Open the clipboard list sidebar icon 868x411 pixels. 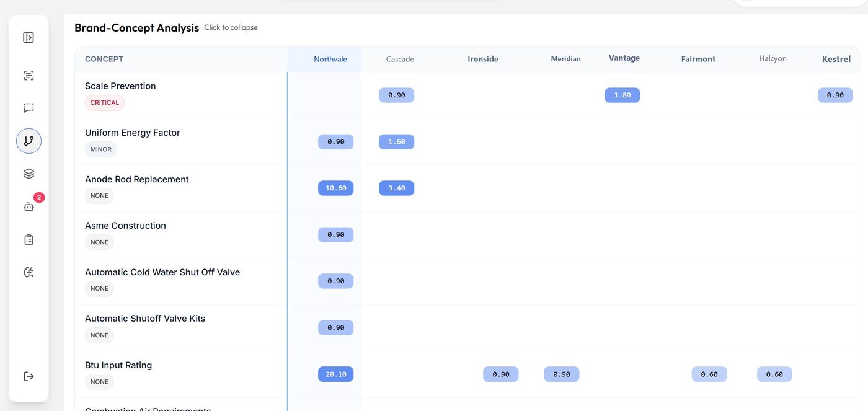coord(29,239)
